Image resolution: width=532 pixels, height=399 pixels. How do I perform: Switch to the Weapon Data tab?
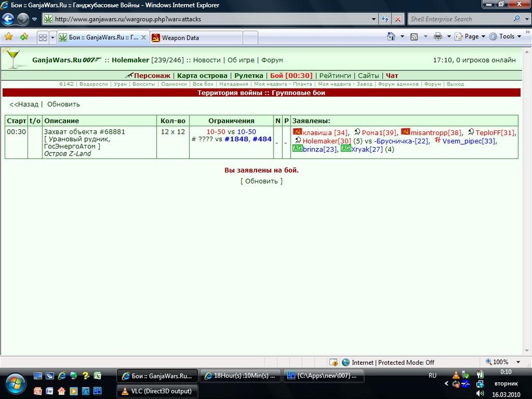coord(196,38)
